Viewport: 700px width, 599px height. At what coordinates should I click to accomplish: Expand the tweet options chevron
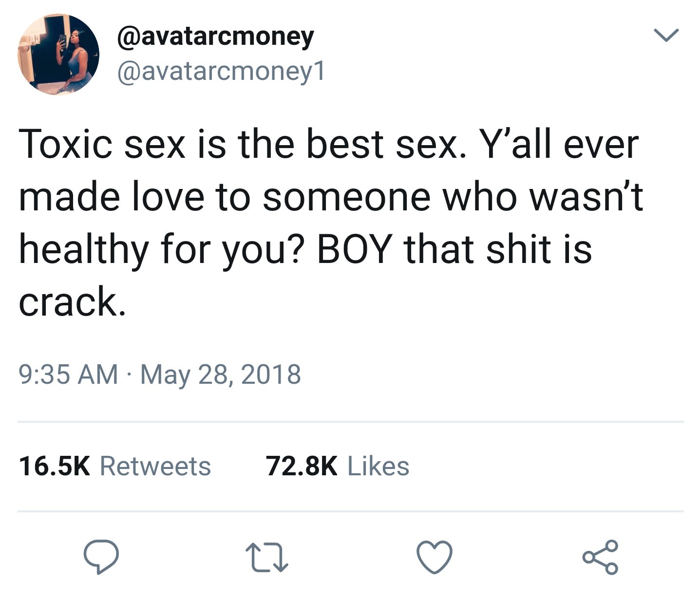click(x=665, y=35)
